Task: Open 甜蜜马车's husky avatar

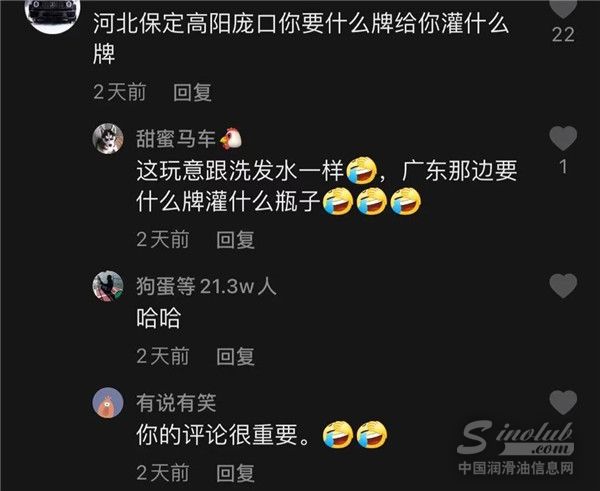Action: pos(108,139)
